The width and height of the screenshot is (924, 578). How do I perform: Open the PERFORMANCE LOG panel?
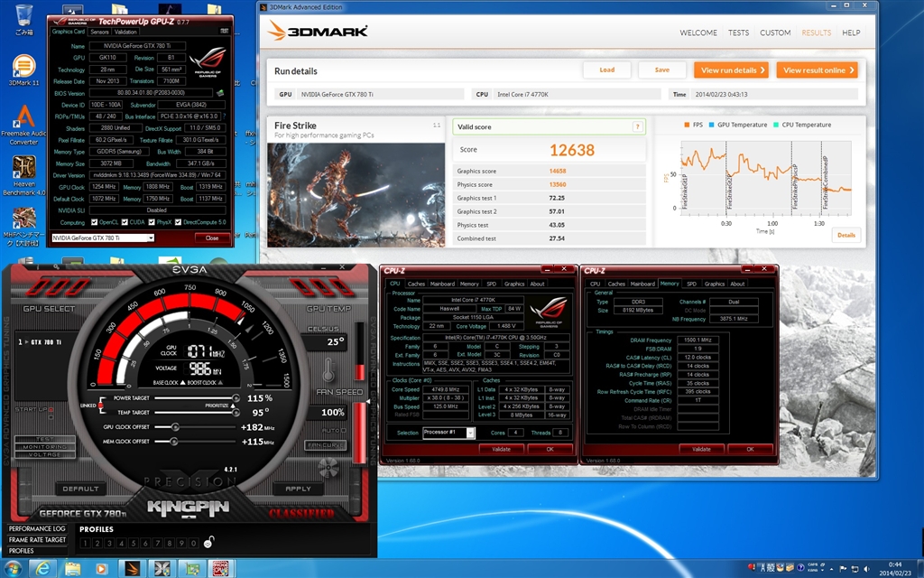36,528
